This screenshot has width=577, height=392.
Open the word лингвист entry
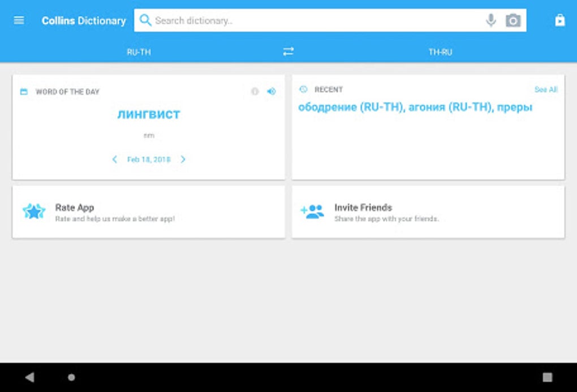[149, 114]
